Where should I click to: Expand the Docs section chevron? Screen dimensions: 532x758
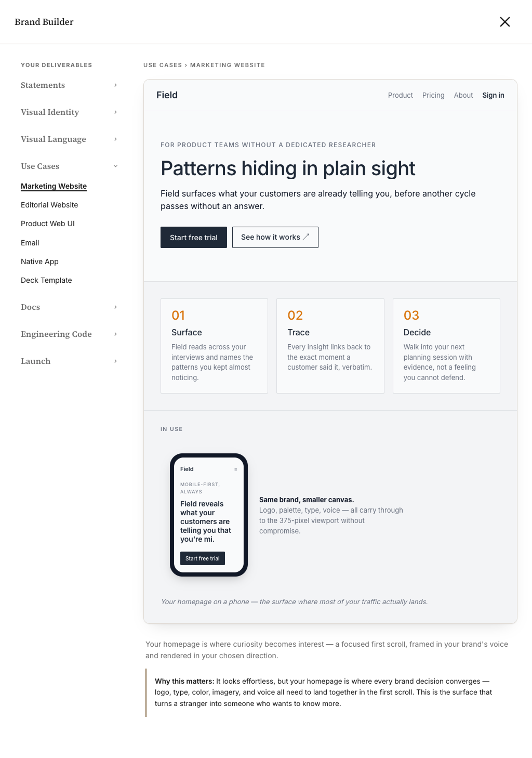[115, 307]
